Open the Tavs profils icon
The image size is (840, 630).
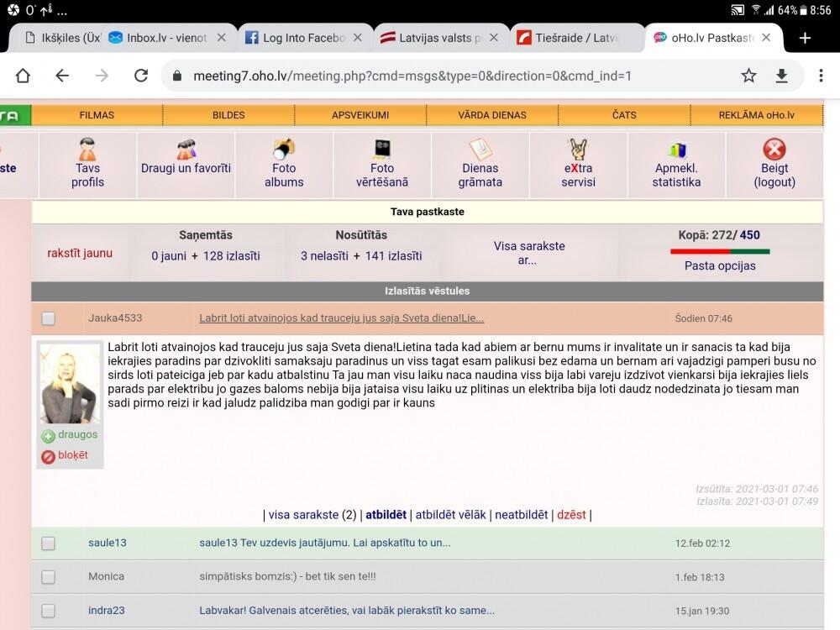click(x=87, y=150)
